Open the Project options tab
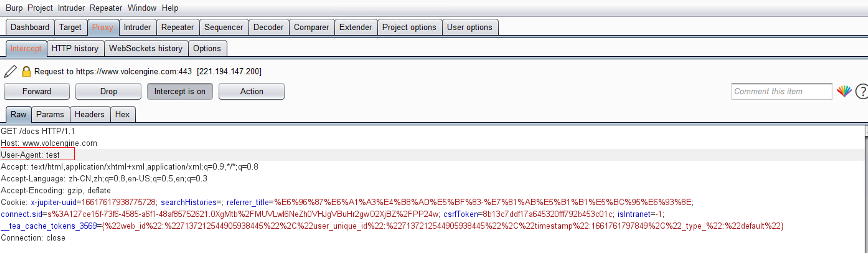The image size is (868, 253). tap(409, 27)
